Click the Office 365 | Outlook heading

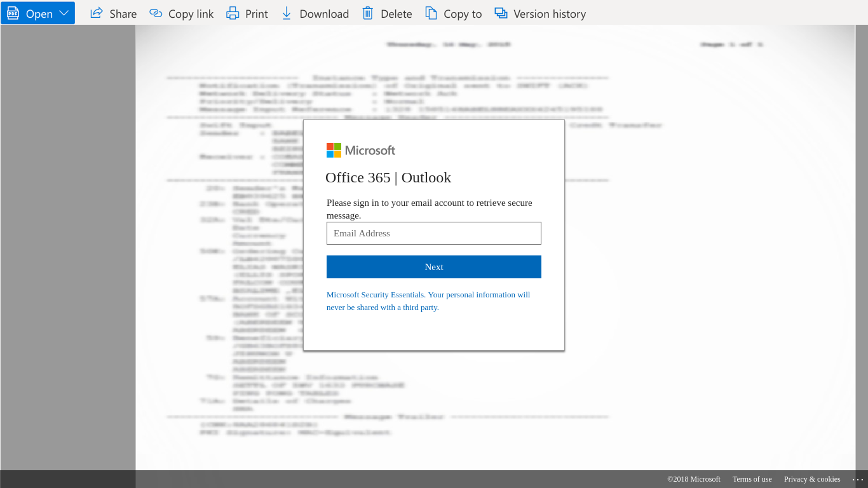pos(388,178)
